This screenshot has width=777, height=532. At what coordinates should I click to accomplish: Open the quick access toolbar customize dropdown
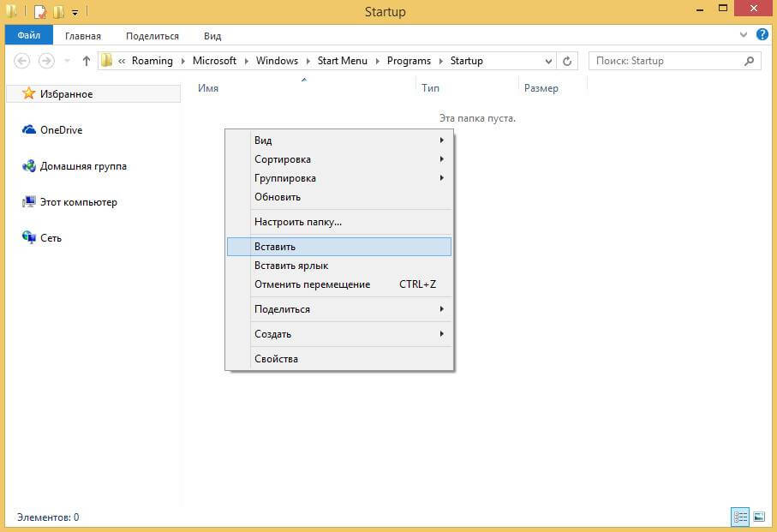75,13
